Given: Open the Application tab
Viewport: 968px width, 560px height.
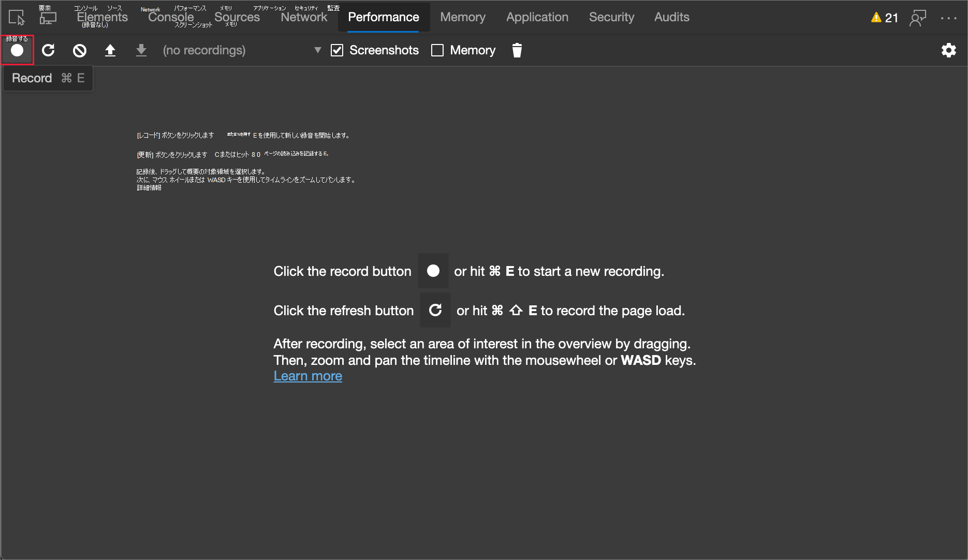Looking at the screenshot, I should tap(537, 17).
